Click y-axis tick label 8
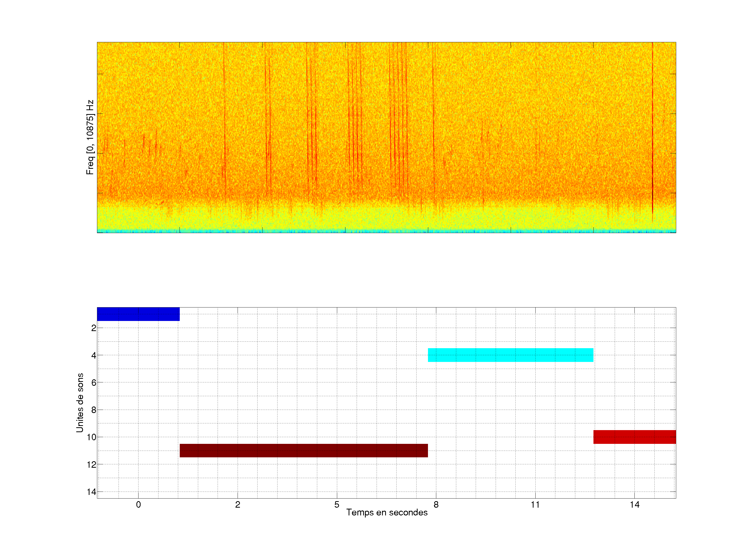The width and height of the screenshot is (747, 560). 94,410
